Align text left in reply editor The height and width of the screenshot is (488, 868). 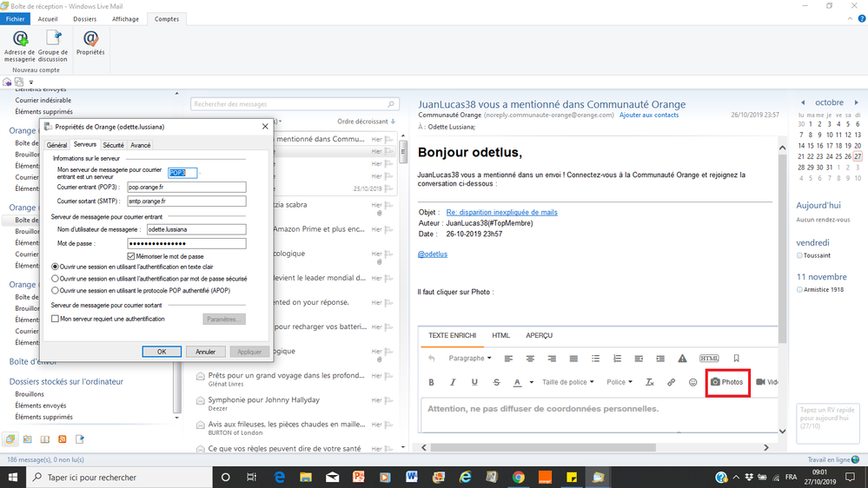pos(509,359)
